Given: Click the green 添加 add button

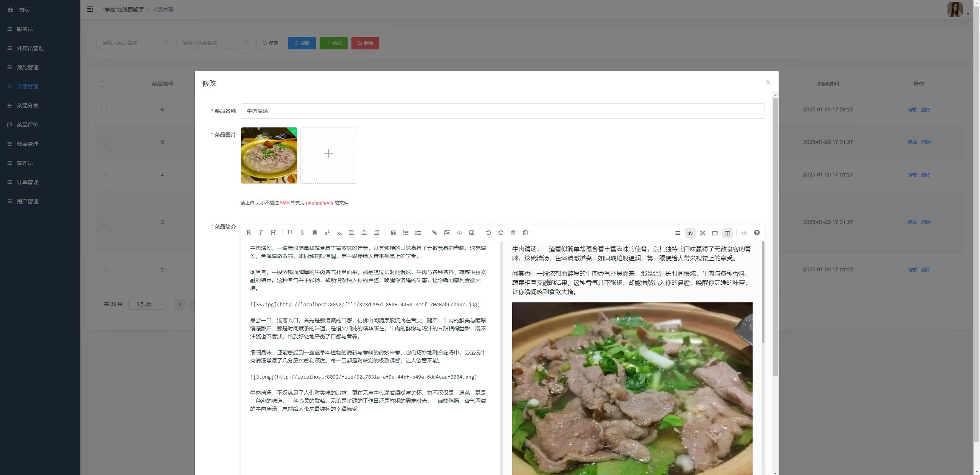Looking at the screenshot, I should (333, 43).
